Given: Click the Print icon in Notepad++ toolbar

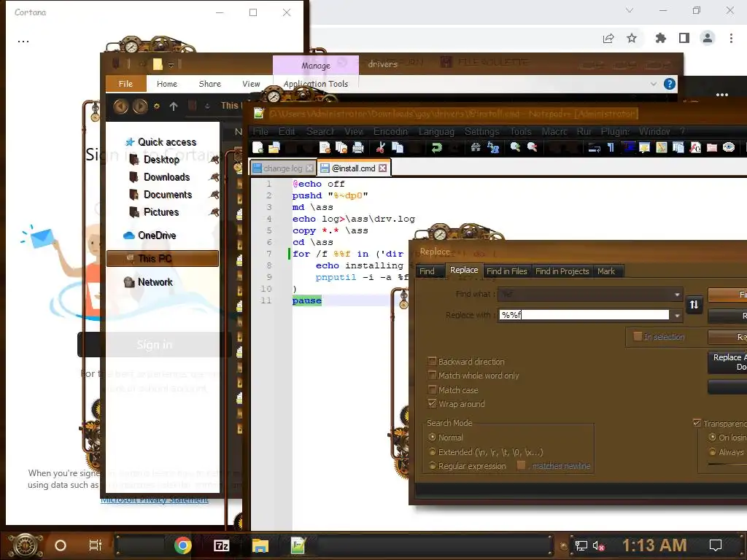Looking at the screenshot, I should click(x=358, y=147).
